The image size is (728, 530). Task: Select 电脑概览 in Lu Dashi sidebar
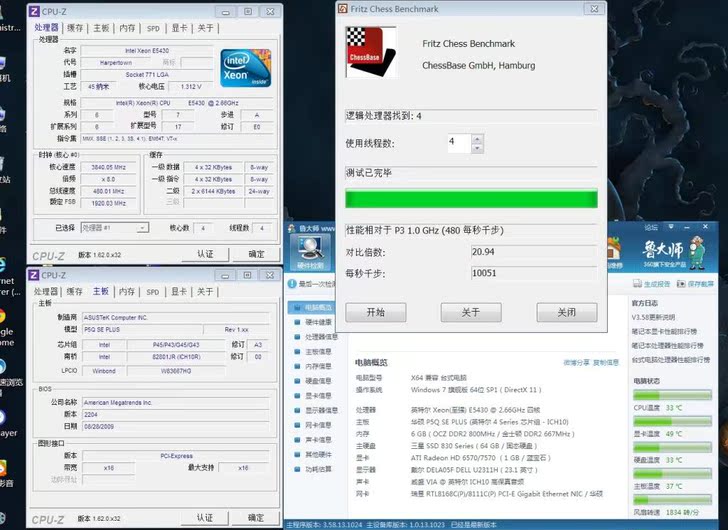313,307
